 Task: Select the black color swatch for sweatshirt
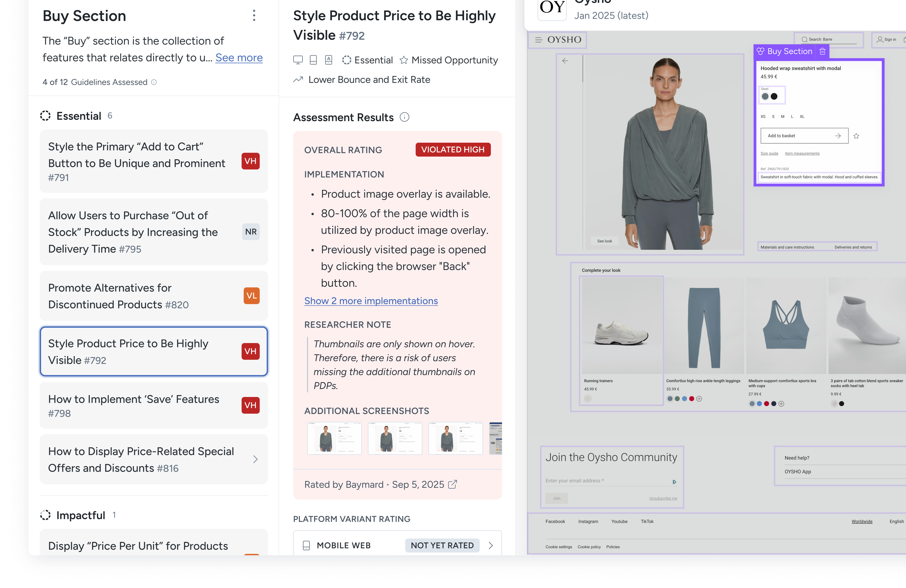[x=774, y=96]
